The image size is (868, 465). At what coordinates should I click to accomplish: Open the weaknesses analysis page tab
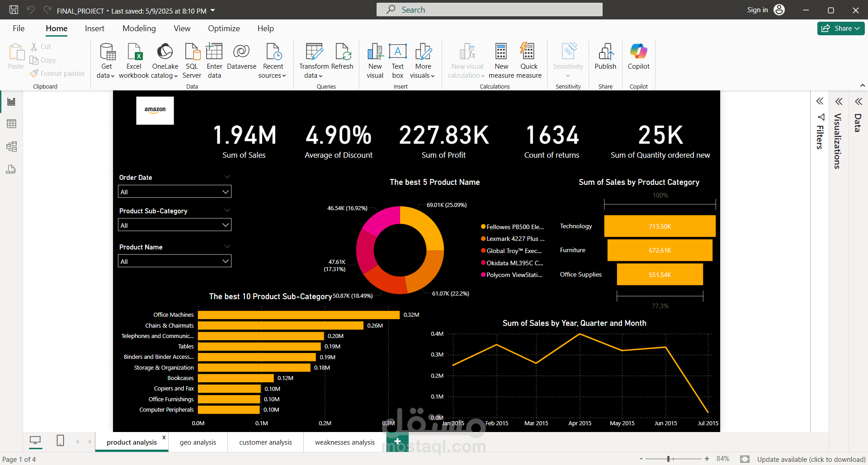coord(345,442)
